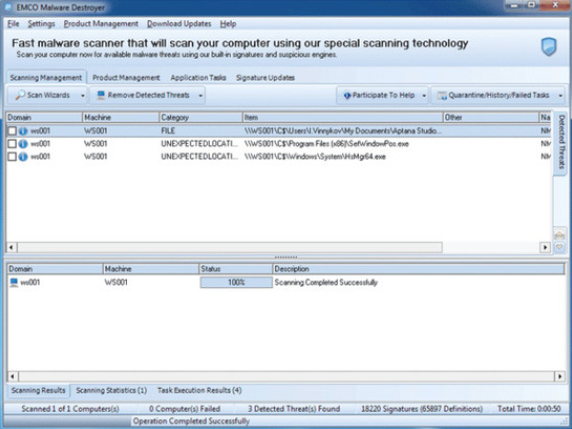Click the ws001 computer icon in results panel

(x=14, y=282)
